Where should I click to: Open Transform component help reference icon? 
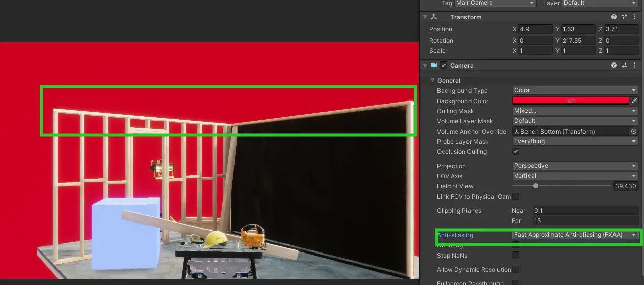[x=614, y=17]
